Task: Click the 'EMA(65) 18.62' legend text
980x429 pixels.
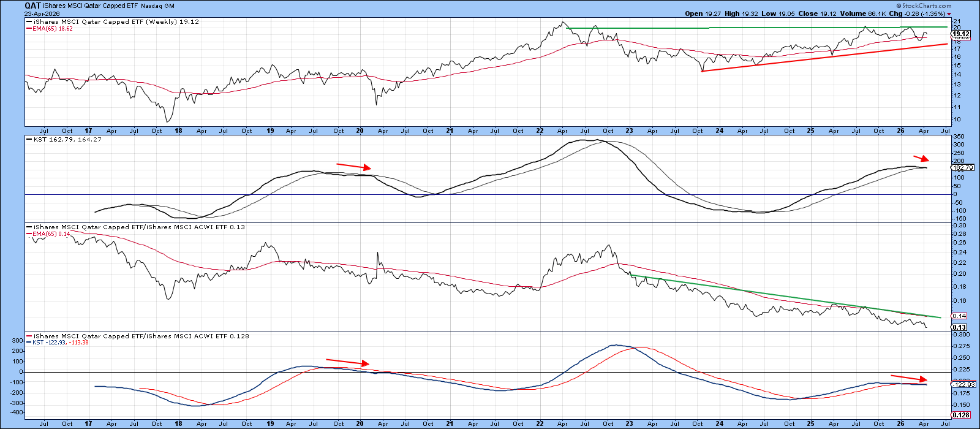Action: (x=53, y=28)
